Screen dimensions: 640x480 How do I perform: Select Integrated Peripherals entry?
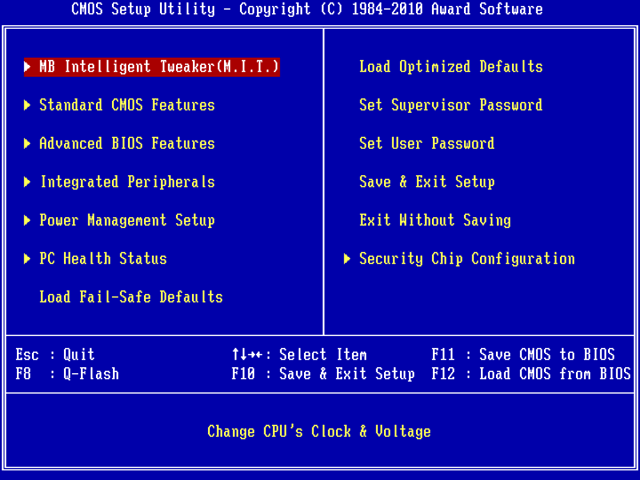coord(127,182)
